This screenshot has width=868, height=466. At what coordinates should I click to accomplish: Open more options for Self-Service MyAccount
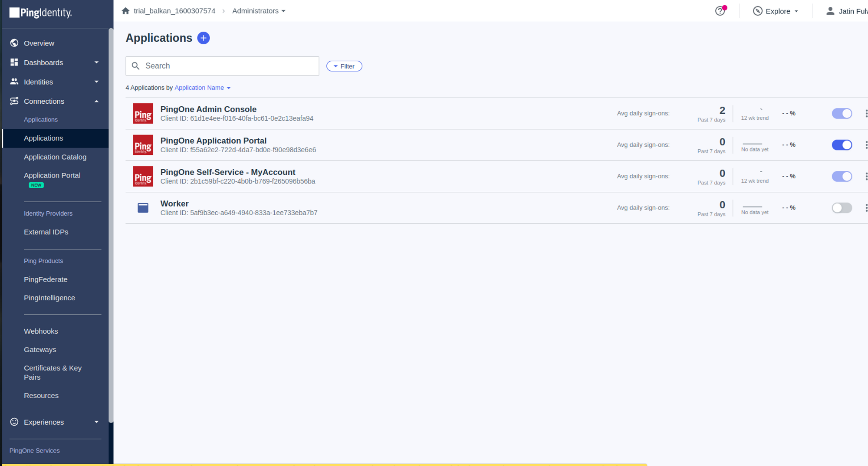pos(866,176)
